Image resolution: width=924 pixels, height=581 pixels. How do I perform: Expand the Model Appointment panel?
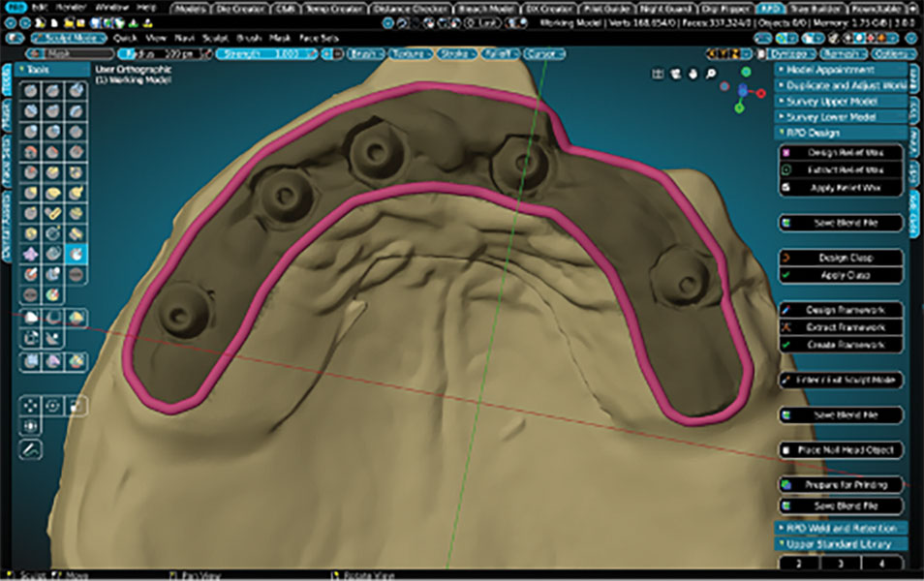click(841, 70)
